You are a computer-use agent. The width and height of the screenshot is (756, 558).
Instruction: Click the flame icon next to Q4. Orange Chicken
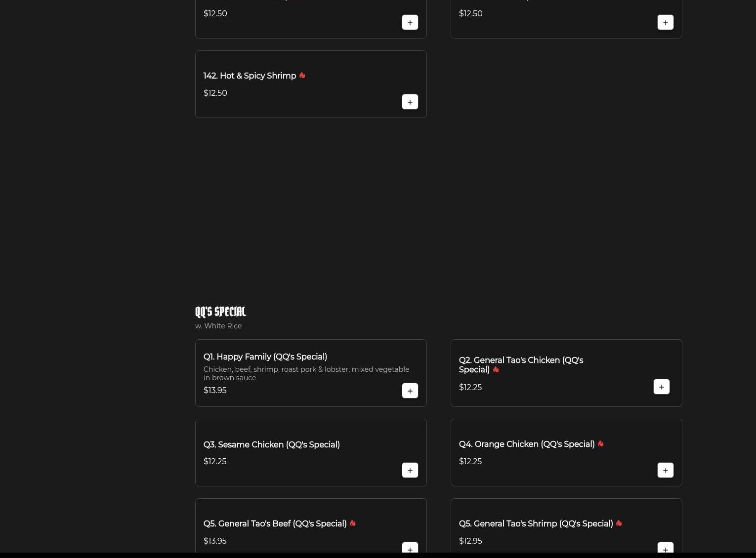[x=600, y=443]
